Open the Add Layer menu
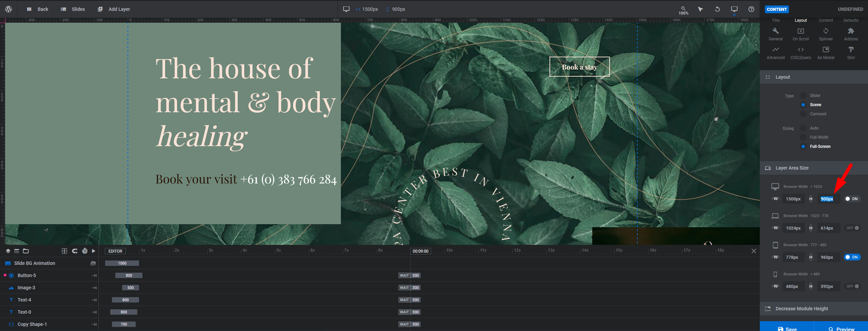 pos(114,9)
